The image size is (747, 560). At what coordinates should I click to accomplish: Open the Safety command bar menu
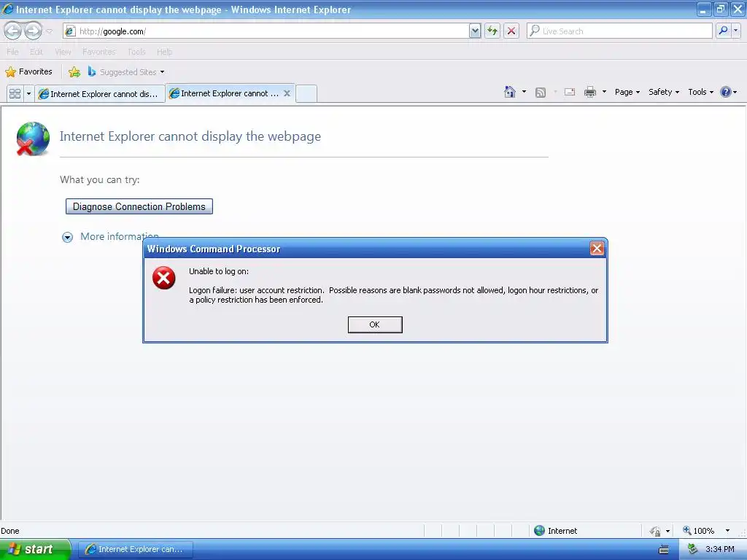pyautogui.click(x=664, y=92)
